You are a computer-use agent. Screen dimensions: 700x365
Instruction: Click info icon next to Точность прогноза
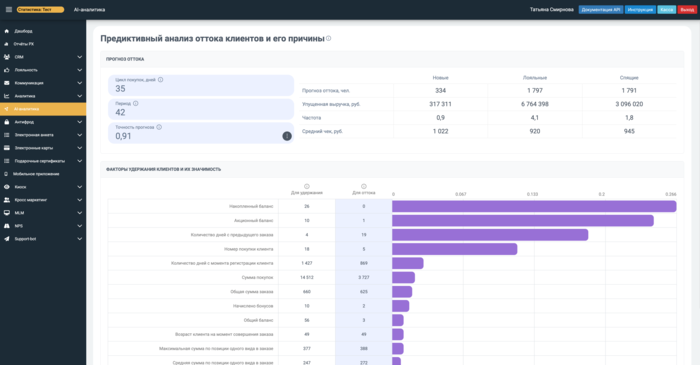[x=159, y=127]
